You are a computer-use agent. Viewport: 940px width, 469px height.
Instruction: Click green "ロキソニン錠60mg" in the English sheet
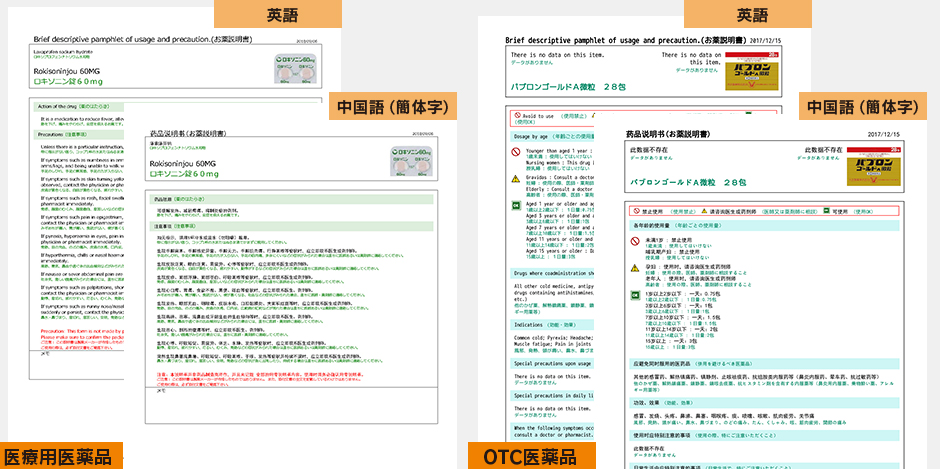click(68, 82)
